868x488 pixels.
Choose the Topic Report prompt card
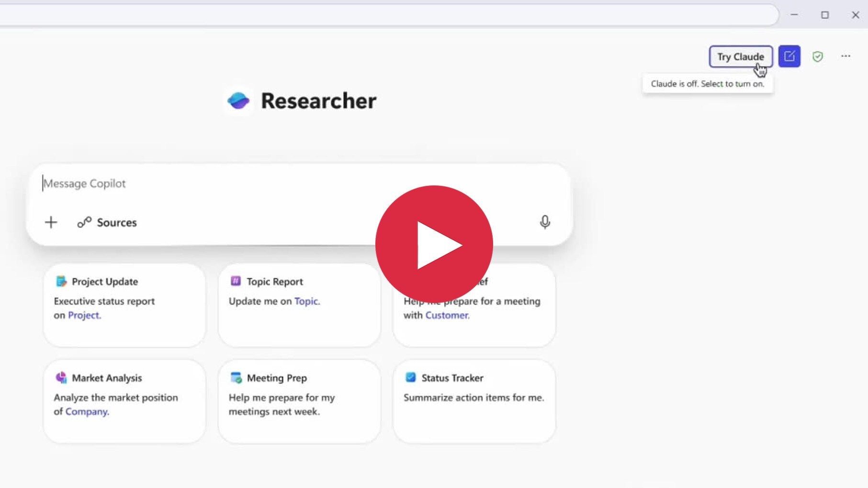point(299,306)
